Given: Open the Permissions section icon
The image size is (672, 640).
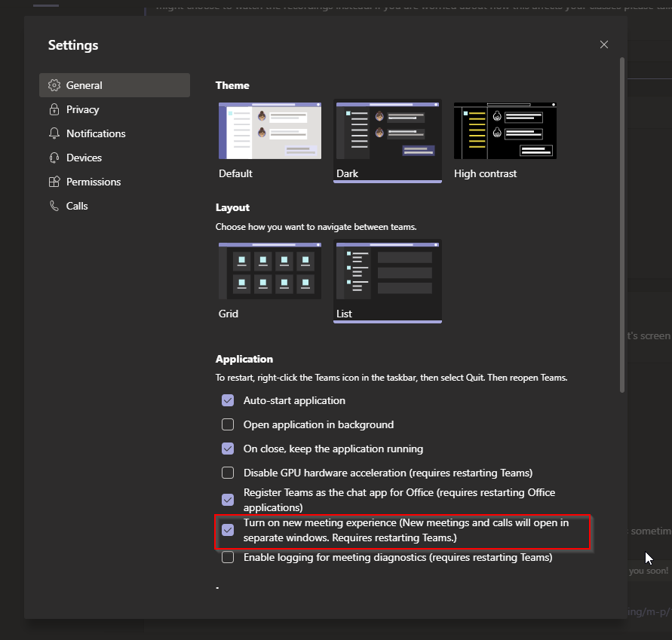Looking at the screenshot, I should tap(54, 181).
